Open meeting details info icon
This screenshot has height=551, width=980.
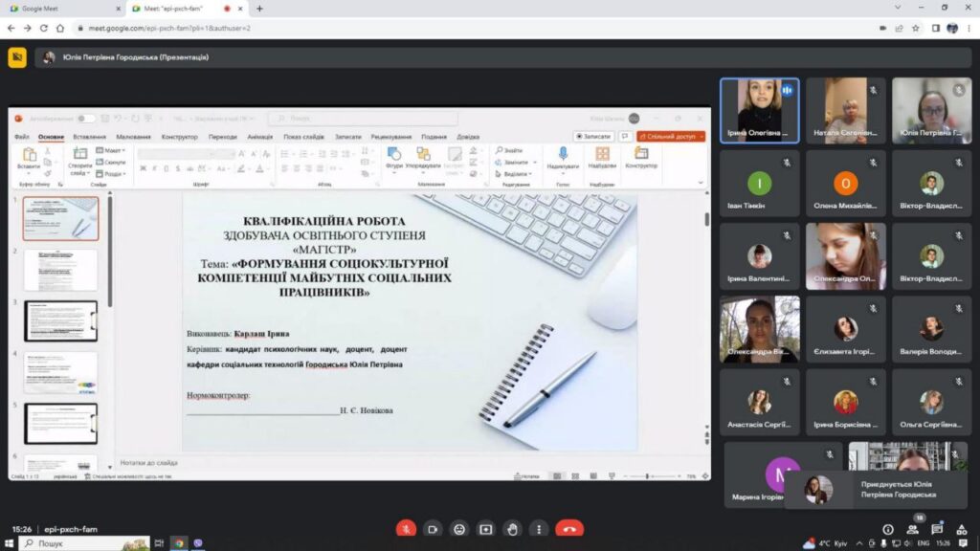point(887,529)
